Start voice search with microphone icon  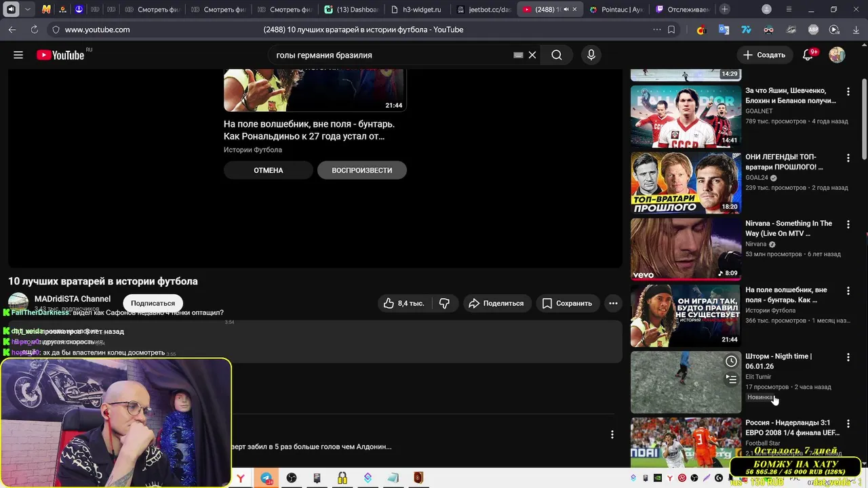click(591, 55)
